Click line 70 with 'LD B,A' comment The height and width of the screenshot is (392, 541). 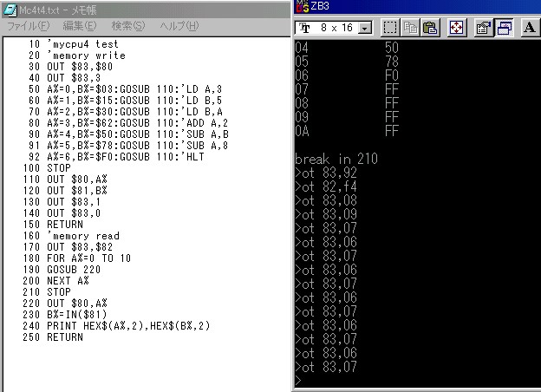[126, 112]
